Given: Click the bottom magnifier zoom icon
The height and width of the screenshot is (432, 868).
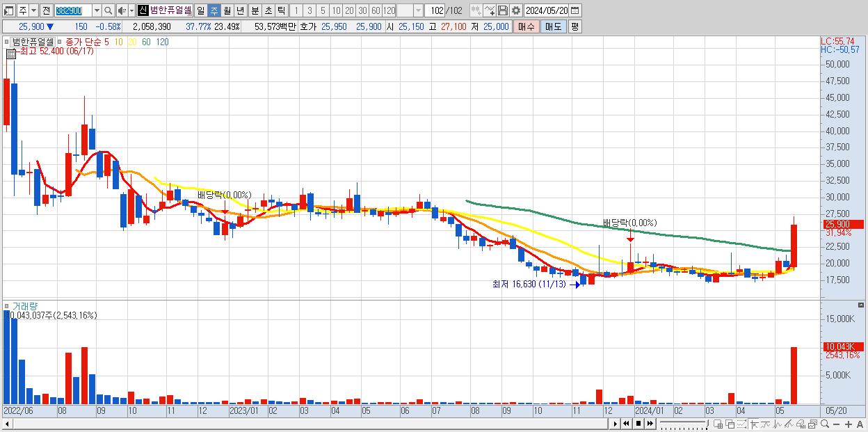Looking at the screenshot, I should click(x=825, y=424).
